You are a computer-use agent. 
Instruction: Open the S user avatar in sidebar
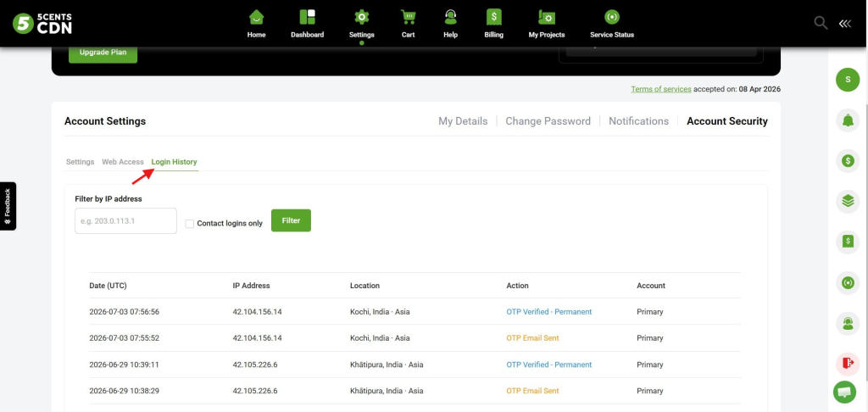coord(848,80)
